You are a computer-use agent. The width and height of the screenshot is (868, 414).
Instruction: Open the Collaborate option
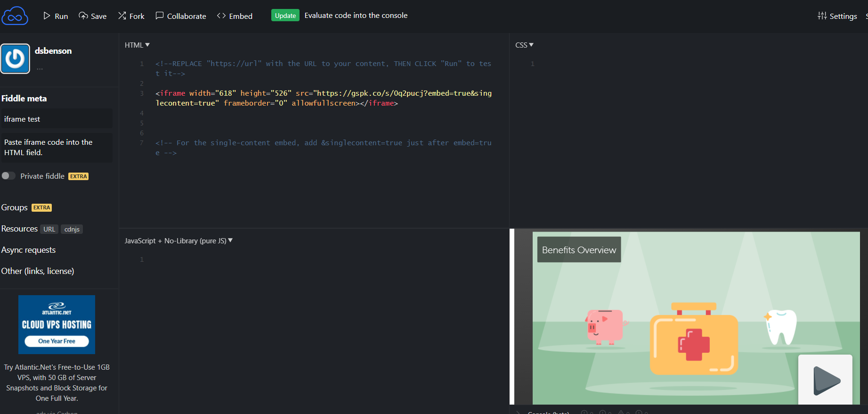181,16
